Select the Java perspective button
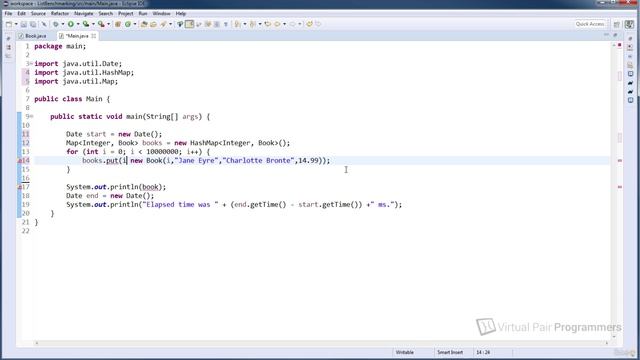The image size is (640, 360). pyautogui.click(x=629, y=24)
